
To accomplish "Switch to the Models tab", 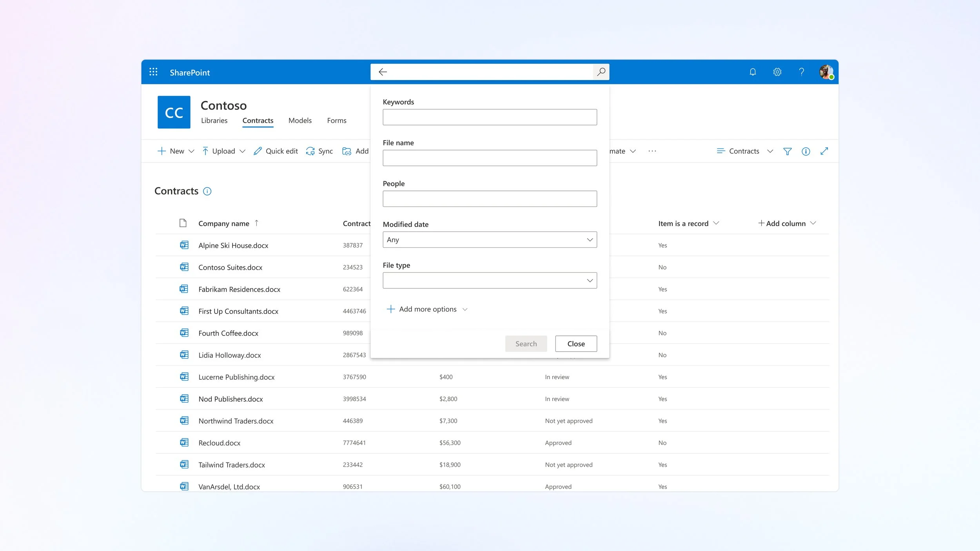I will point(300,121).
